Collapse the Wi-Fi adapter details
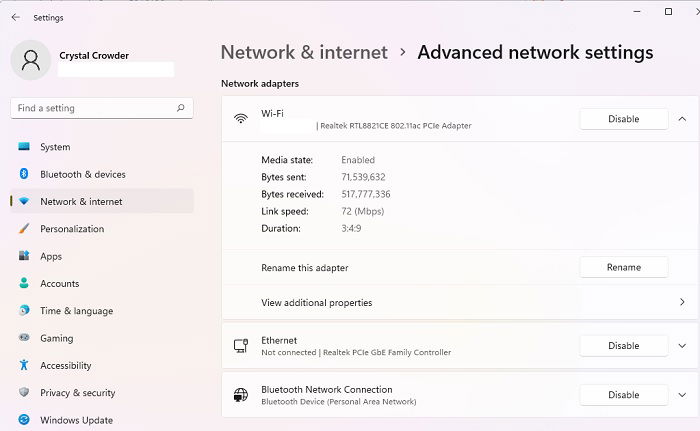 (x=682, y=119)
